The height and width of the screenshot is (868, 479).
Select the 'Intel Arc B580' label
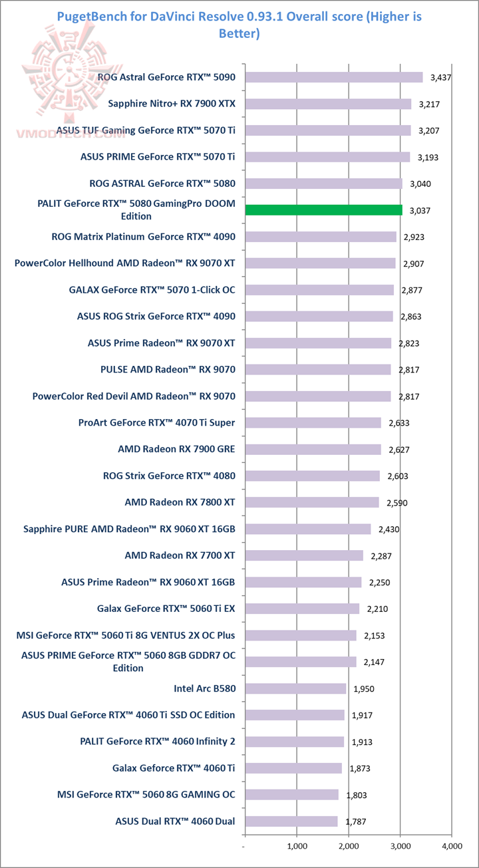pos(204,688)
